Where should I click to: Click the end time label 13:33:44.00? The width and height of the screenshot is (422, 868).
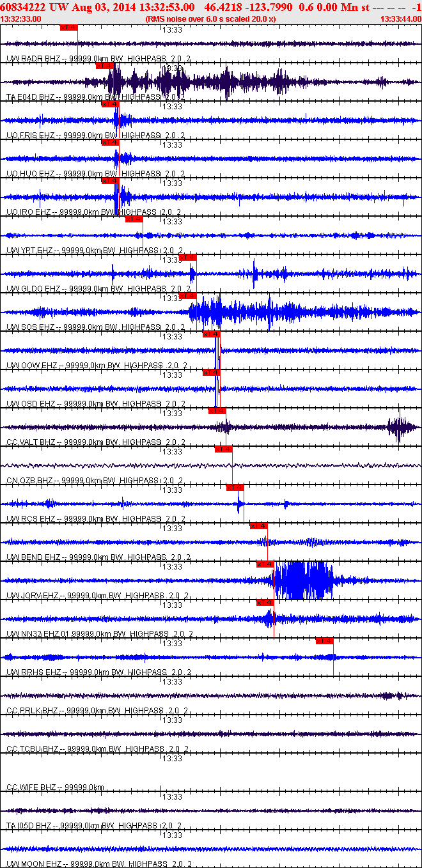click(x=400, y=19)
